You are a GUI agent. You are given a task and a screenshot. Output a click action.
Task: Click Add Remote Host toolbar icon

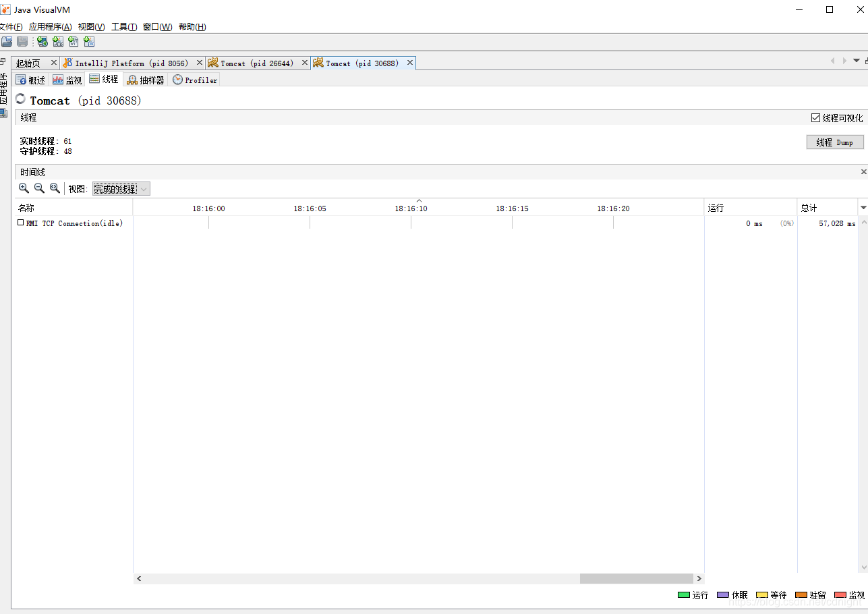point(42,42)
